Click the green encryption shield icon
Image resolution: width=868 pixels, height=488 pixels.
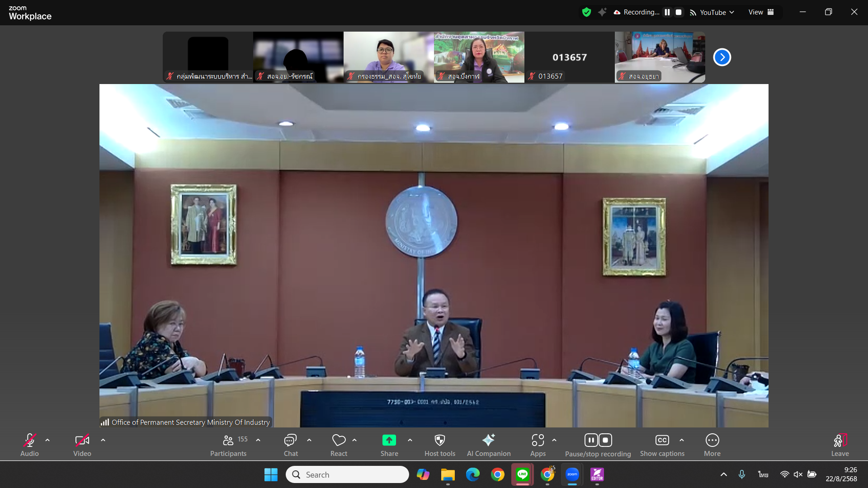pyautogui.click(x=586, y=12)
